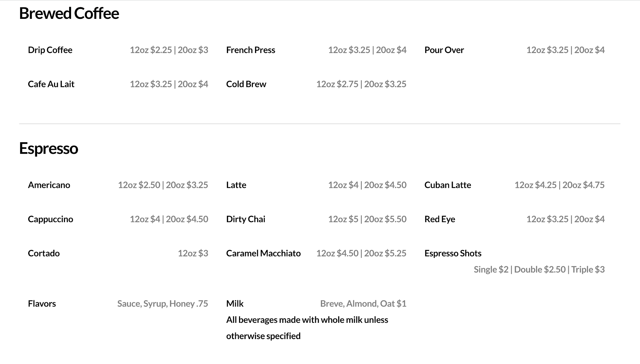
Task: Choose the Cuban Latte item
Action: point(447,185)
